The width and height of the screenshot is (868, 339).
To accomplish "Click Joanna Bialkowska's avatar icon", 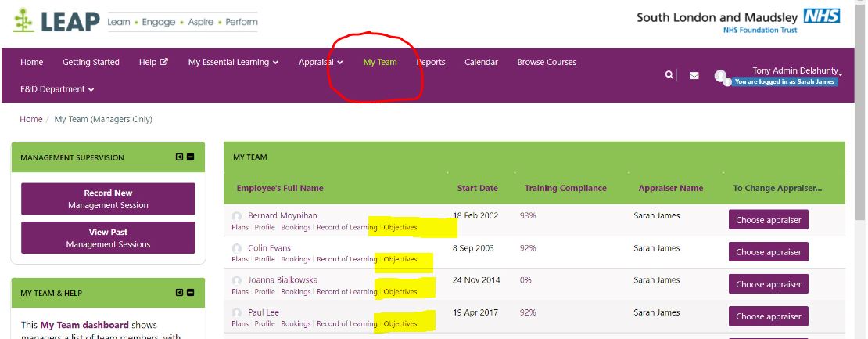I will pos(237,280).
